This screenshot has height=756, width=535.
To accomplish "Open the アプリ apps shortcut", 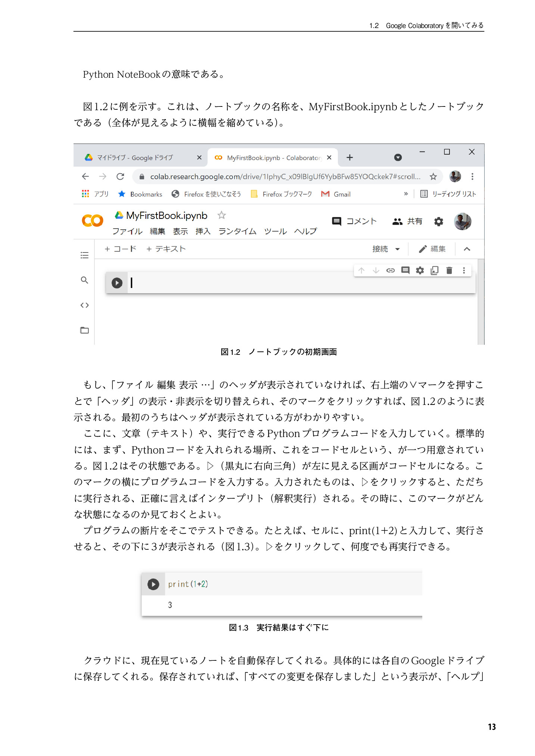I will coord(95,194).
